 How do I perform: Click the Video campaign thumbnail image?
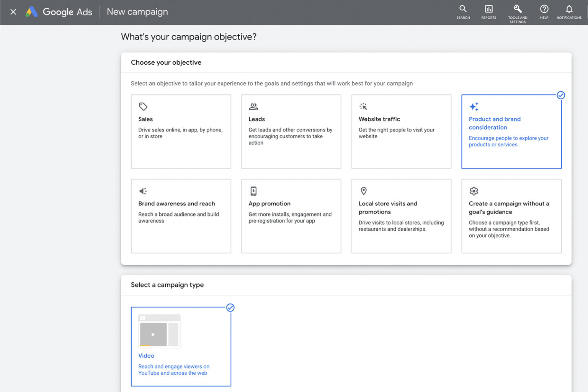(159, 331)
